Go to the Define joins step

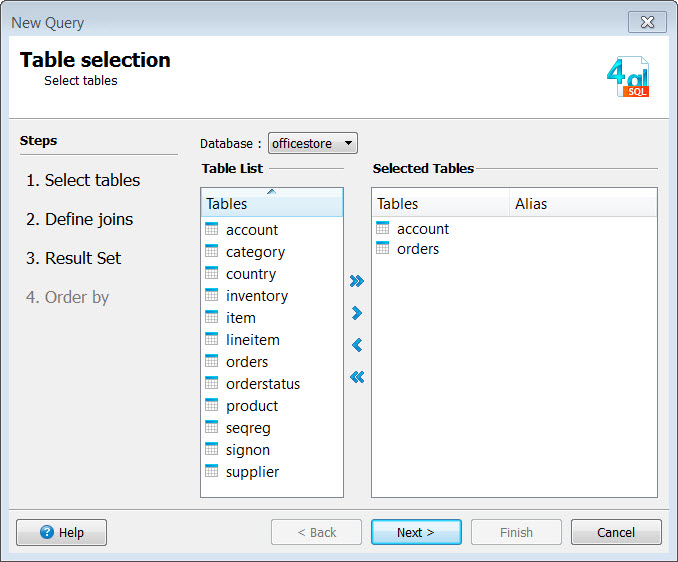pyautogui.click(x=89, y=219)
